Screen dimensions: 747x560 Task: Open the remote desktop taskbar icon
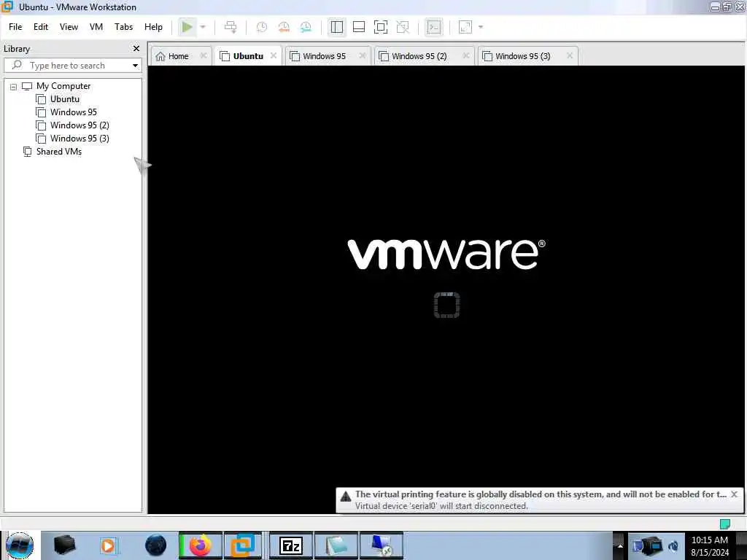[x=381, y=545]
